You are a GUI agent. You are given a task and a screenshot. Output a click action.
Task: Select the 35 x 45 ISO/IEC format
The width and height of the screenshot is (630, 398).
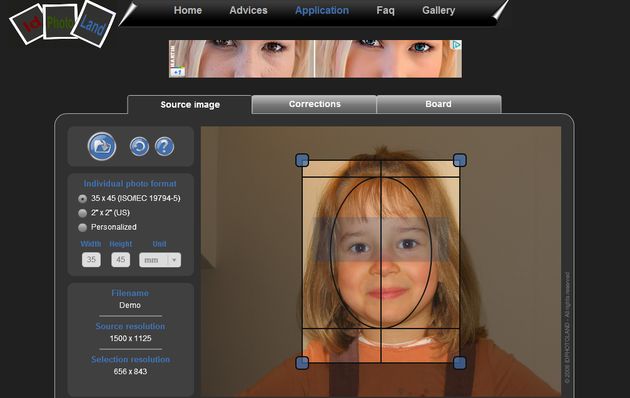pyautogui.click(x=82, y=198)
